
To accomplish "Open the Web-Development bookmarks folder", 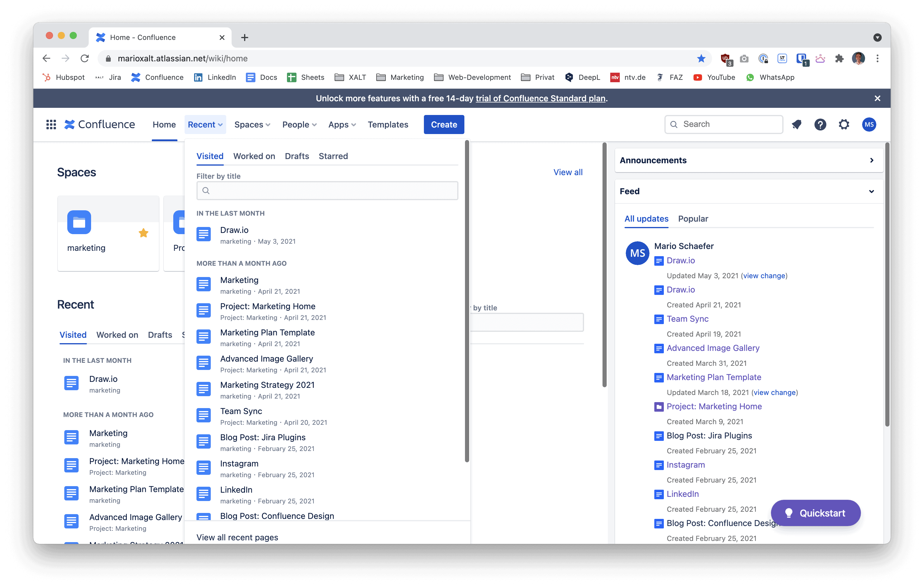I will click(472, 77).
